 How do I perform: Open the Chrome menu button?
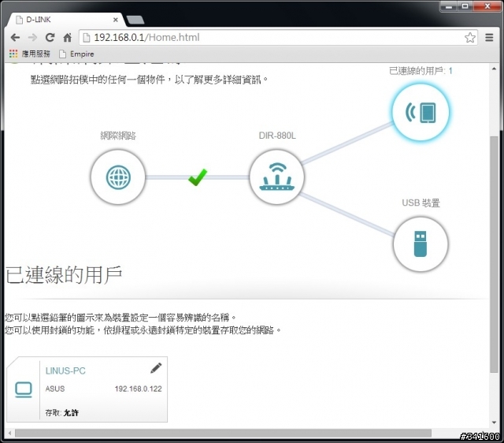[x=489, y=38]
